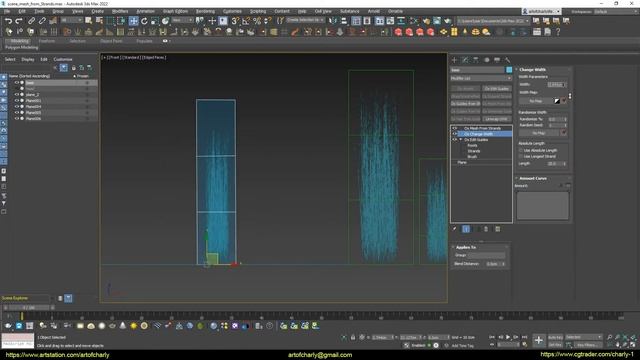Play the animation
This screenshot has height=360, width=640.
pos(508,337)
